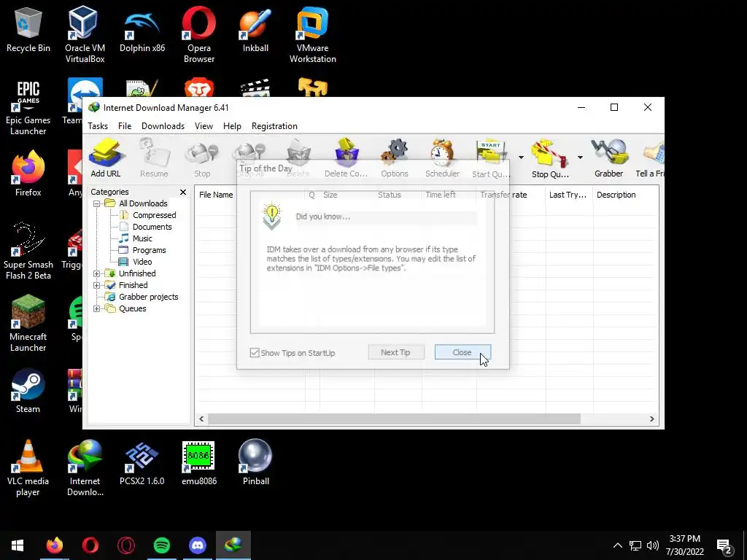Select Video category in tree
This screenshot has width=747, height=560.
coord(142,262)
